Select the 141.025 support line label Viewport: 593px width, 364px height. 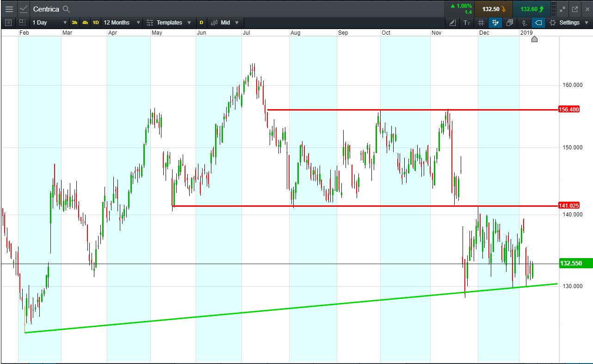[x=569, y=205]
